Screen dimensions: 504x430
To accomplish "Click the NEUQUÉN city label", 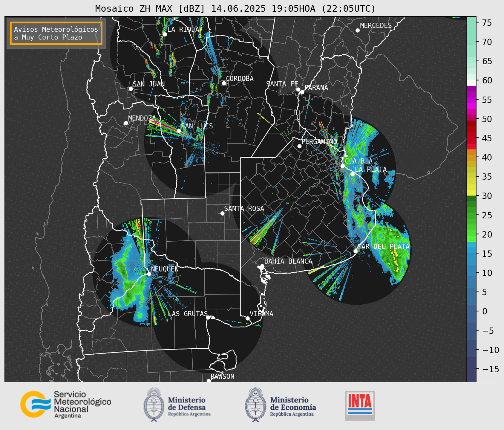I will 165,269.
